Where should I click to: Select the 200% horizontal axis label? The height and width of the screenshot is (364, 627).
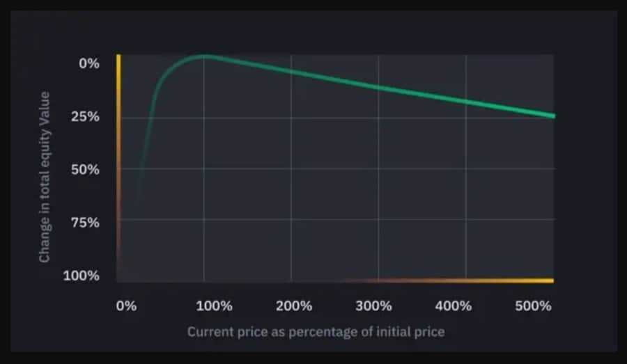[x=293, y=306]
